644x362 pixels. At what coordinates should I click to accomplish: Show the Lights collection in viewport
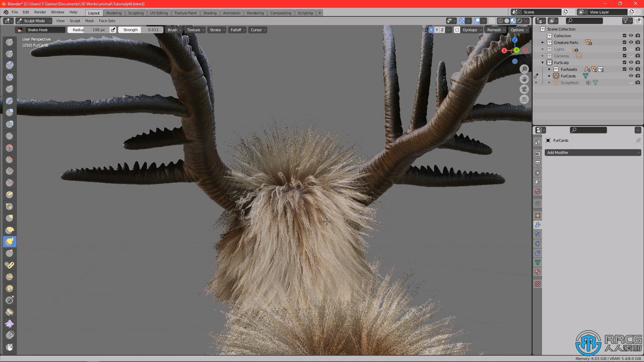(631, 49)
